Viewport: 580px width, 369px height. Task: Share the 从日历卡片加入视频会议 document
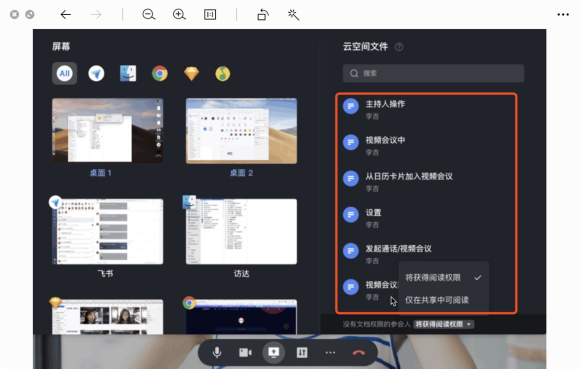[426, 182]
